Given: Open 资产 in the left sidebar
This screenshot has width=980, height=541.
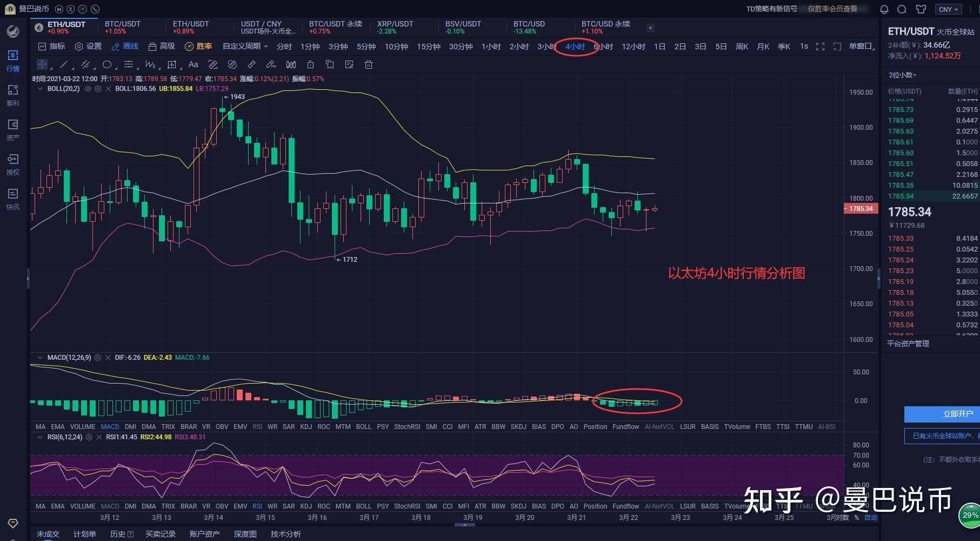Looking at the screenshot, I should click(13, 130).
